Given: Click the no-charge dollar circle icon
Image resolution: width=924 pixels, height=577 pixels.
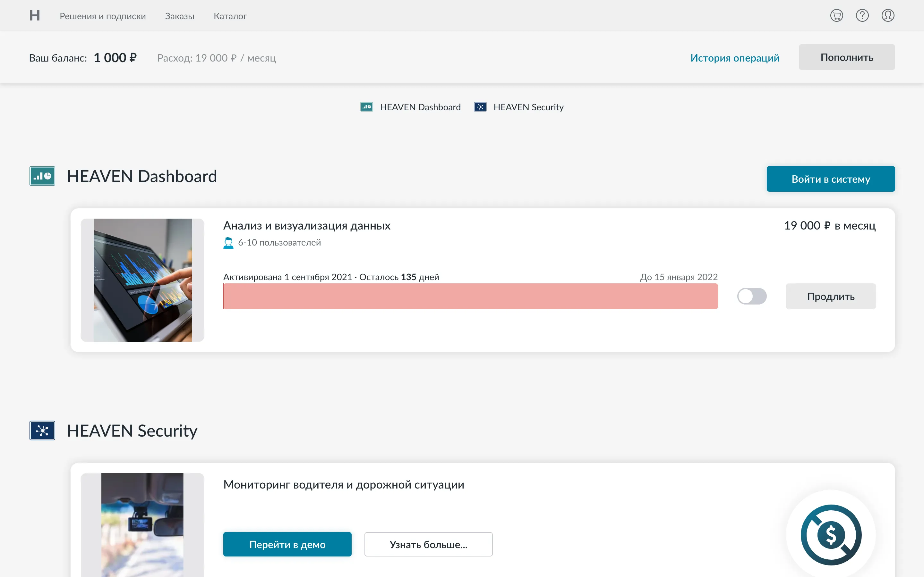Looking at the screenshot, I should [x=831, y=535].
